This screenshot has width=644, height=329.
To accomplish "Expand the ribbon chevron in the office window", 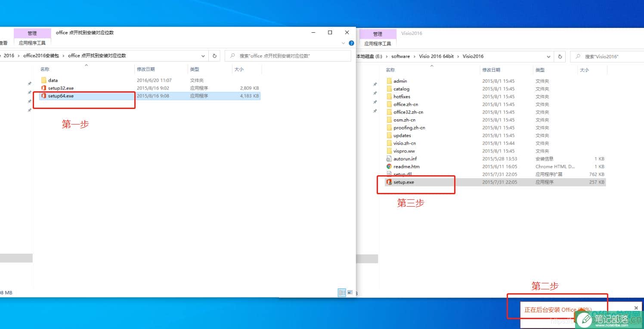I will pyautogui.click(x=343, y=43).
